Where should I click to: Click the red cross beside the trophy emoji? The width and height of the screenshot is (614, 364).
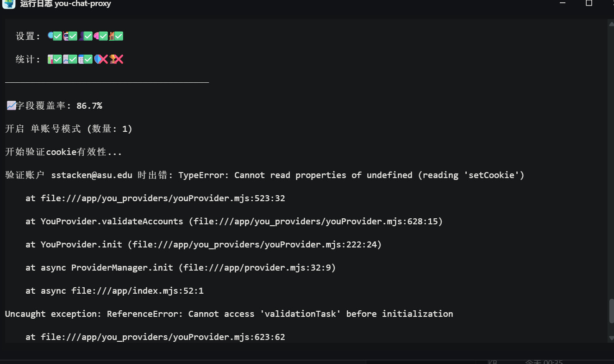click(119, 59)
